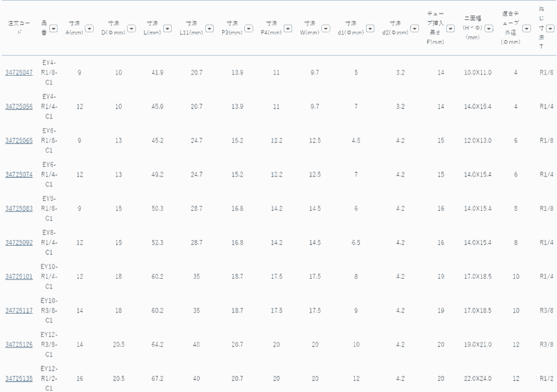Open order code 34725047 link

19,72
